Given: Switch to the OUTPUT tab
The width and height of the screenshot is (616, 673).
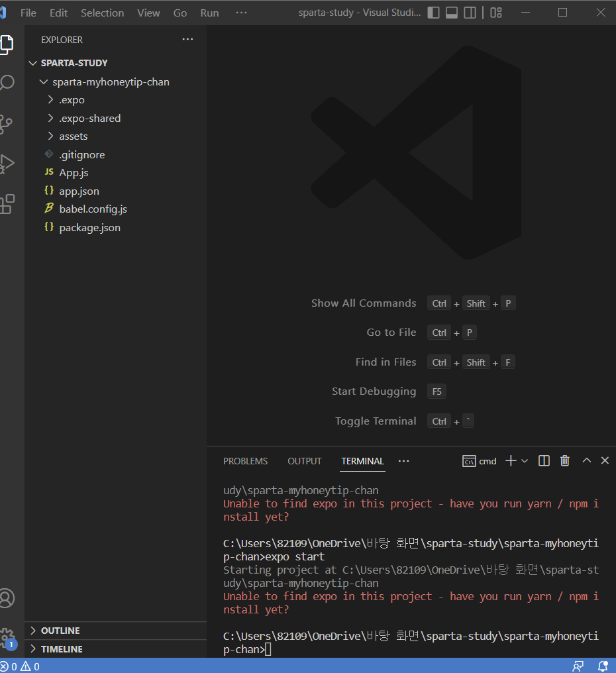Looking at the screenshot, I should (304, 461).
